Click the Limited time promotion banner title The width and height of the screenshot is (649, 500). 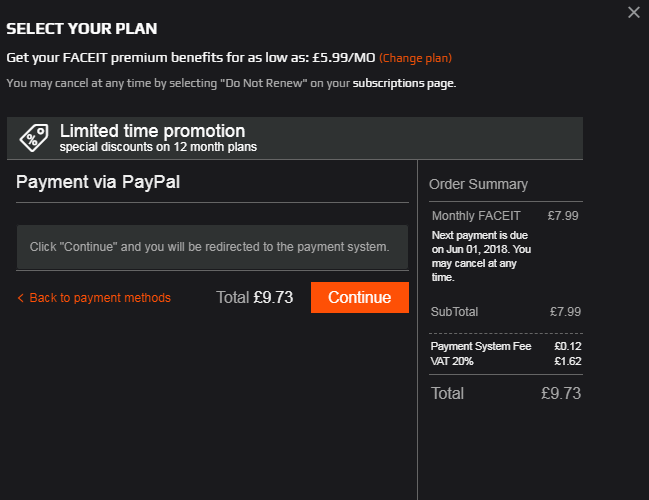152,131
